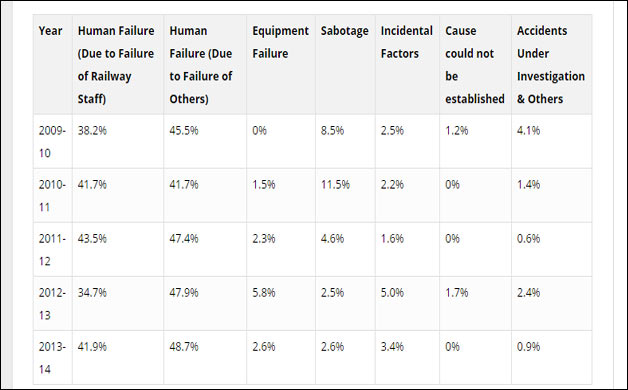The image size is (628, 390).
Task: Select the 2010-11 row label
Action: (x=52, y=196)
